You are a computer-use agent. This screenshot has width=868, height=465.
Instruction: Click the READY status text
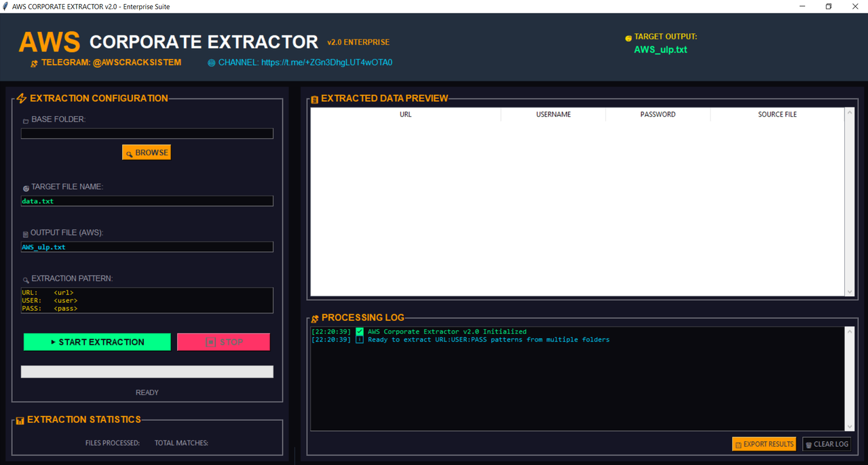pos(147,392)
